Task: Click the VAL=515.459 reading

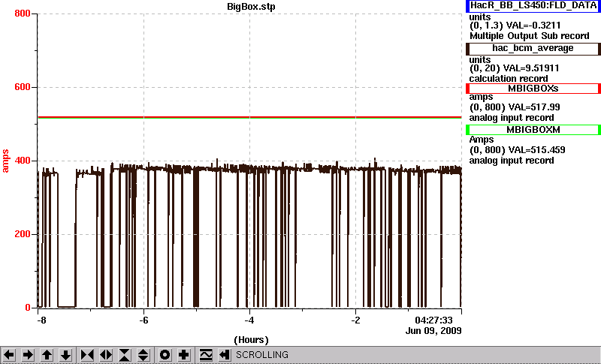Action: coord(536,150)
